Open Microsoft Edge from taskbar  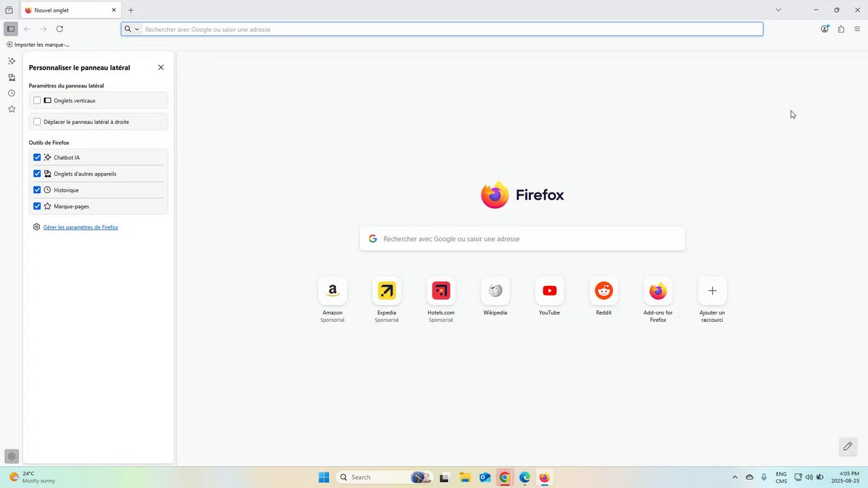(x=524, y=477)
